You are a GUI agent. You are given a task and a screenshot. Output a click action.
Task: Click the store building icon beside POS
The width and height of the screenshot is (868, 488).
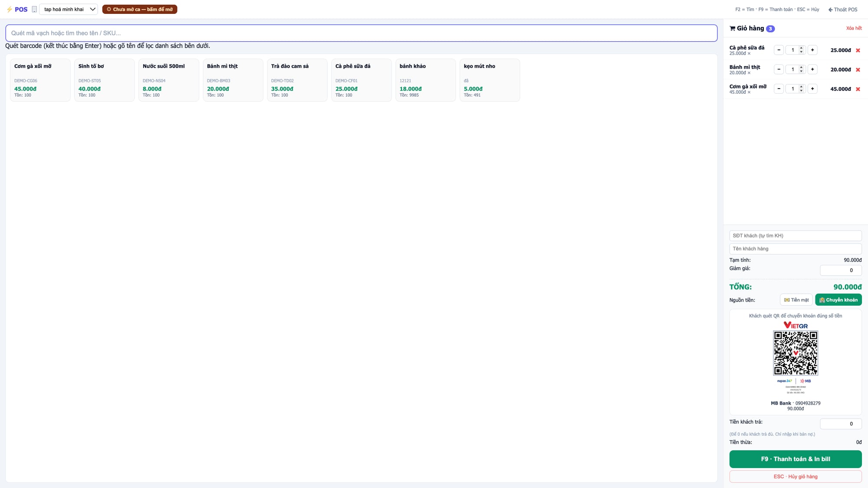(x=34, y=9)
